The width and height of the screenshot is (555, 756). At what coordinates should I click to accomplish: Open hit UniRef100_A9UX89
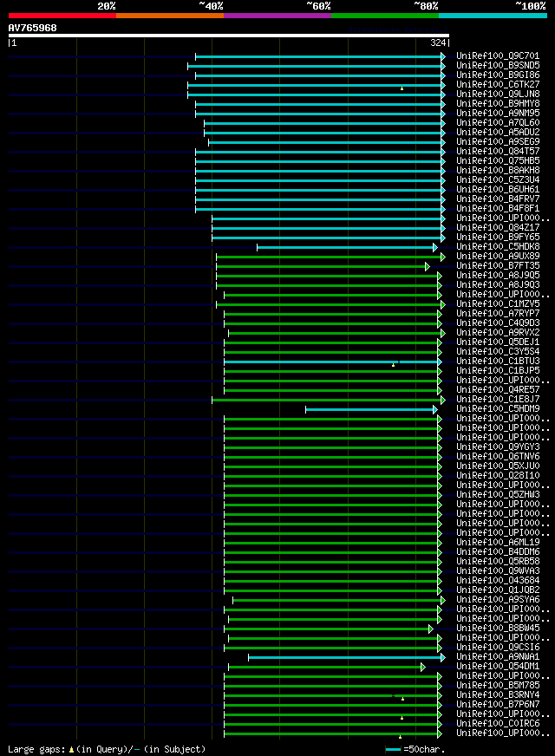pyautogui.click(x=498, y=257)
